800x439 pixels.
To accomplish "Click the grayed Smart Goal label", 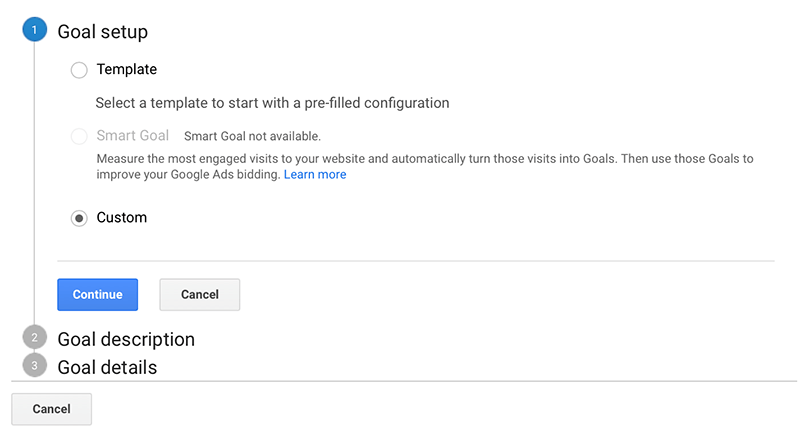I will (132, 135).
